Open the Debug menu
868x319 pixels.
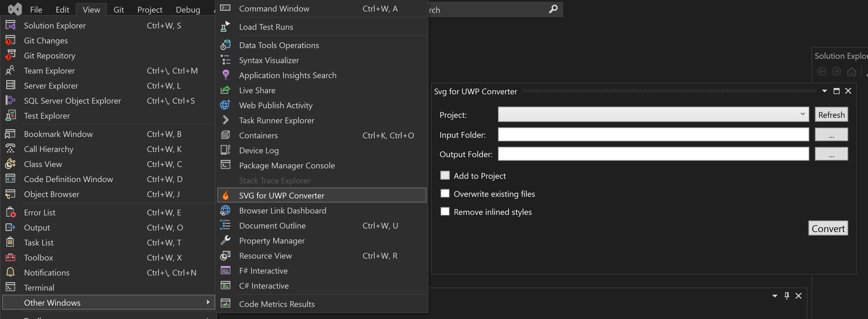click(x=188, y=10)
